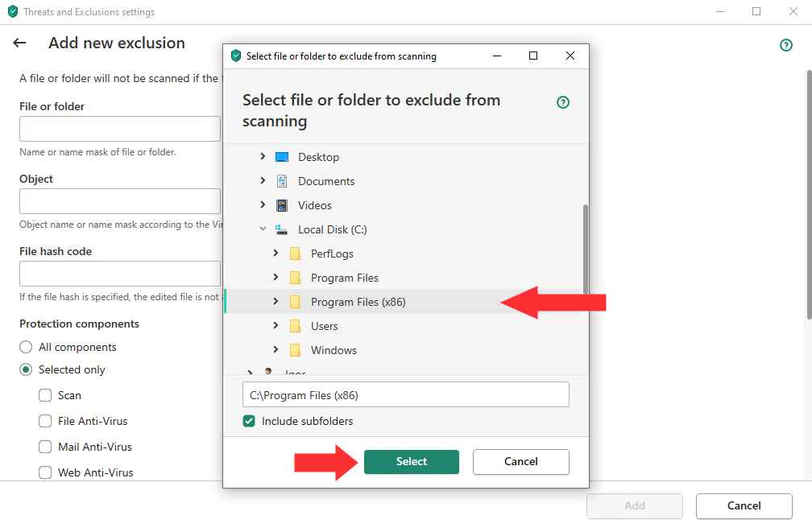Click the Program Files folder icon
Screen dimensions: 812x532
(x=295, y=278)
